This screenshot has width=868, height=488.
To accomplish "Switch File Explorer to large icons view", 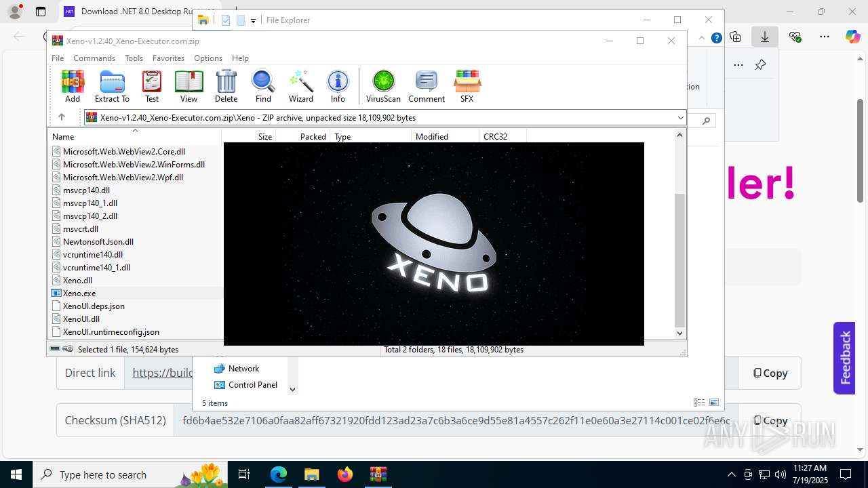I will 713,403.
